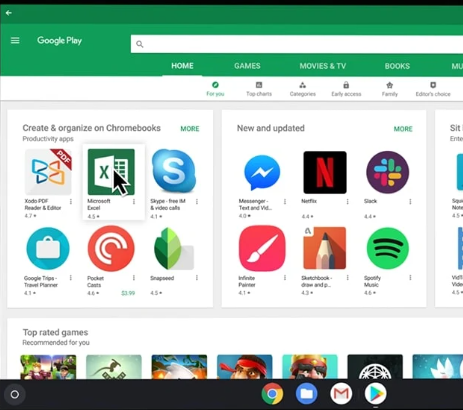
Task: Open the Microsoft Excel app icon
Action: coord(111,172)
